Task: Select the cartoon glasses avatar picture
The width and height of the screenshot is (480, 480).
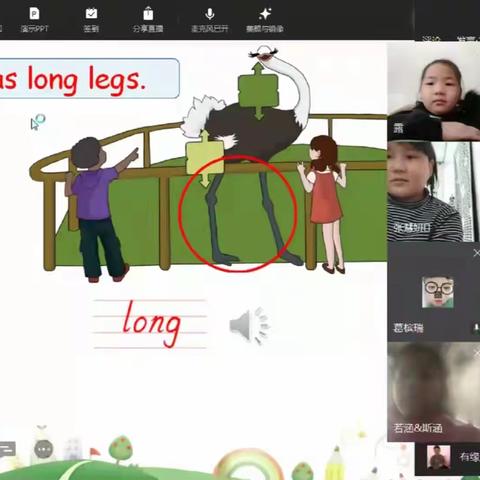Action: (438, 292)
